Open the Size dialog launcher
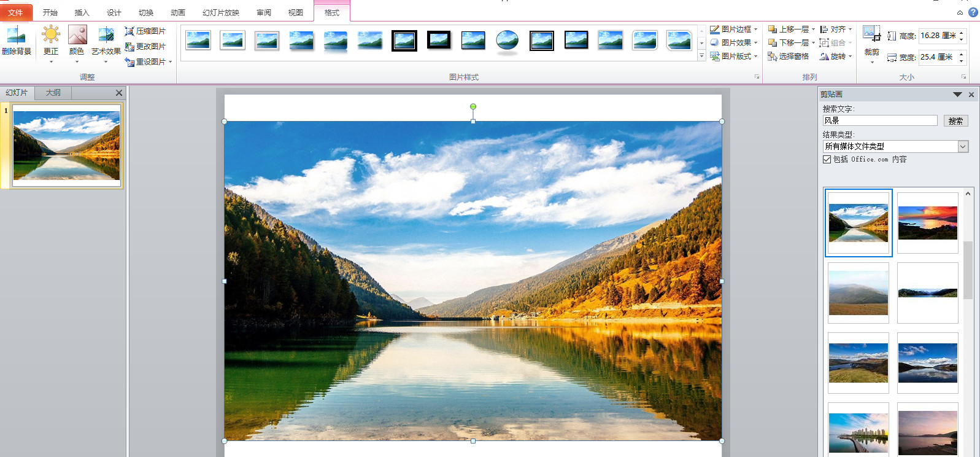Screen dimensions: 980x457 click(x=963, y=77)
